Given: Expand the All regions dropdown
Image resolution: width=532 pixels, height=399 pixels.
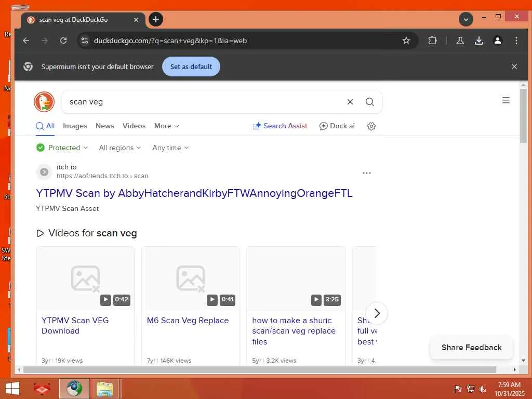Looking at the screenshot, I should click(120, 148).
